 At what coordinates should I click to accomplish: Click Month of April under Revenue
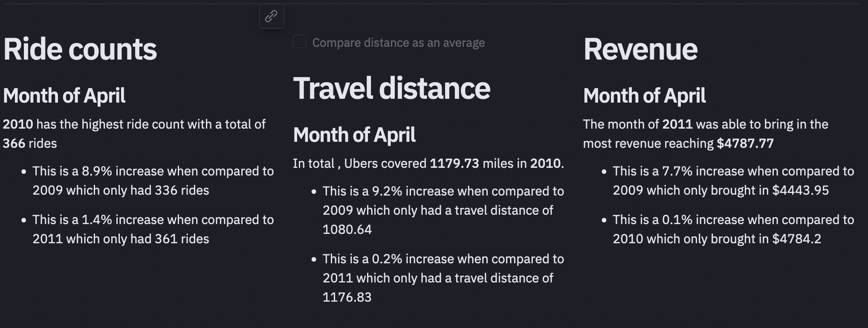pos(644,95)
